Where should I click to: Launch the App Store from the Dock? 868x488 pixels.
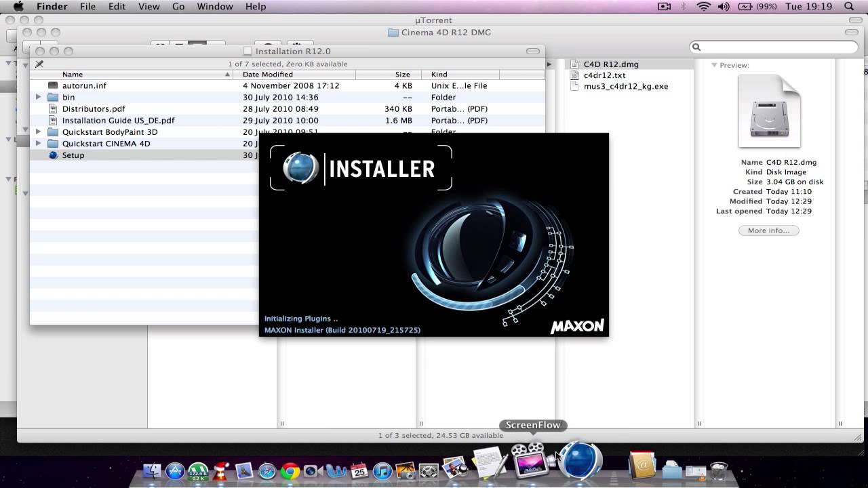175,471
